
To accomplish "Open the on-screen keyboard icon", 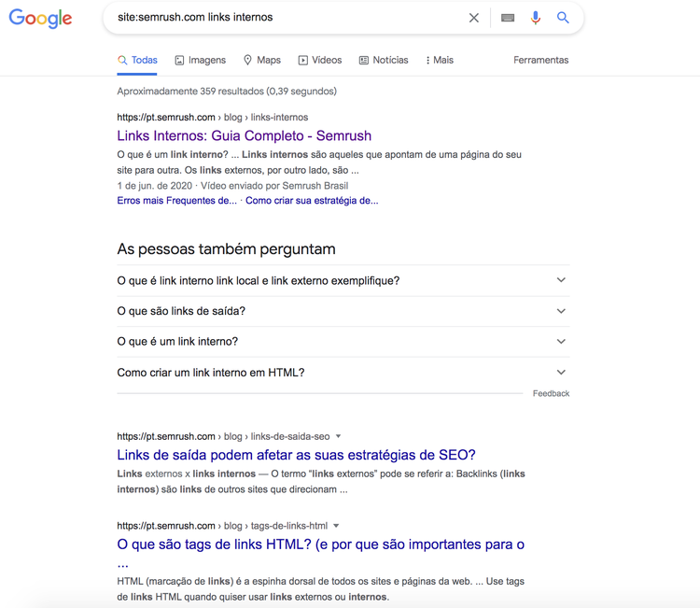I will 508,18.
